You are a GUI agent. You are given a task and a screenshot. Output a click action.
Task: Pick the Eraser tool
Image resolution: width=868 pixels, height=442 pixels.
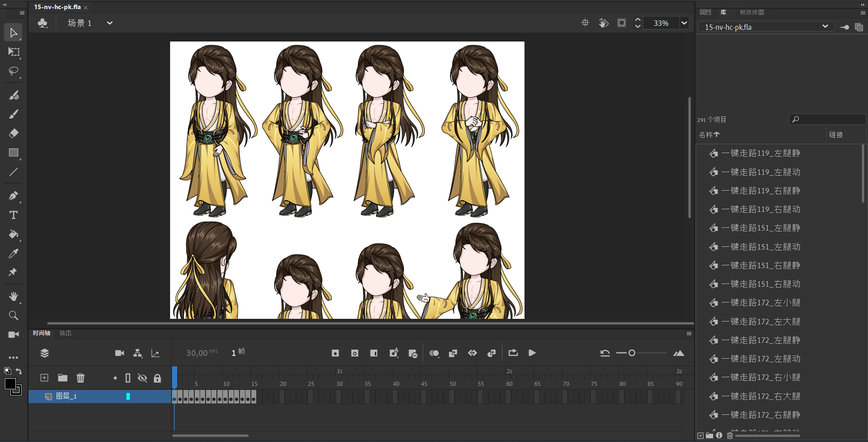[x=14, y=133]
